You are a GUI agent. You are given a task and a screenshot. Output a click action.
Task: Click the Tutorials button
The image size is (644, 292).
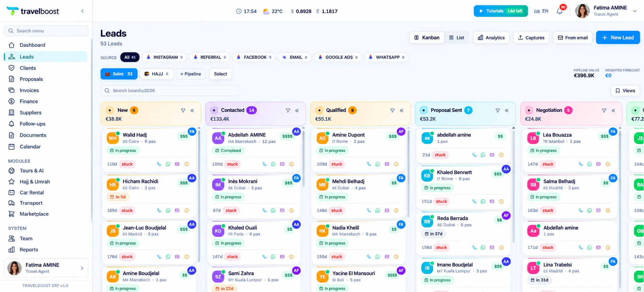(x=501, y=11)
